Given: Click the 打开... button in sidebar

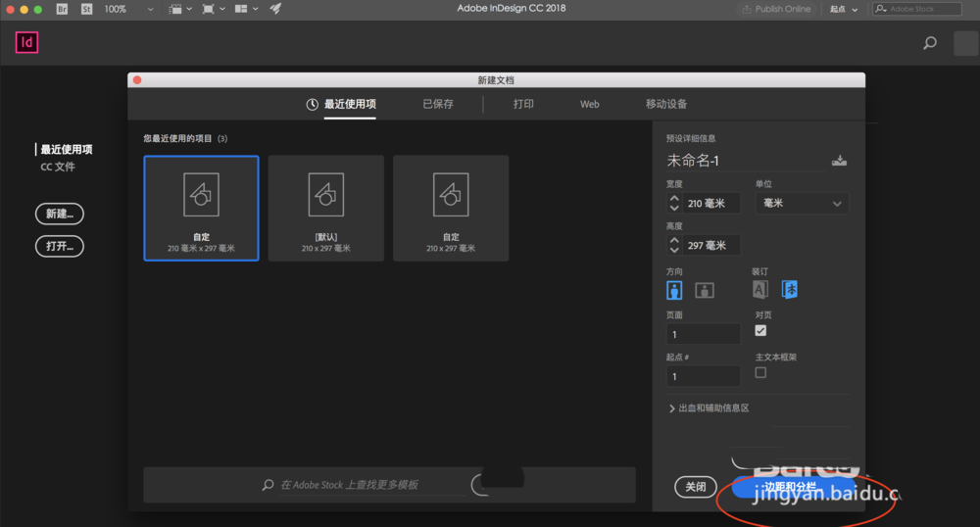Looking at the screenshot, I should tap(60, 246).
